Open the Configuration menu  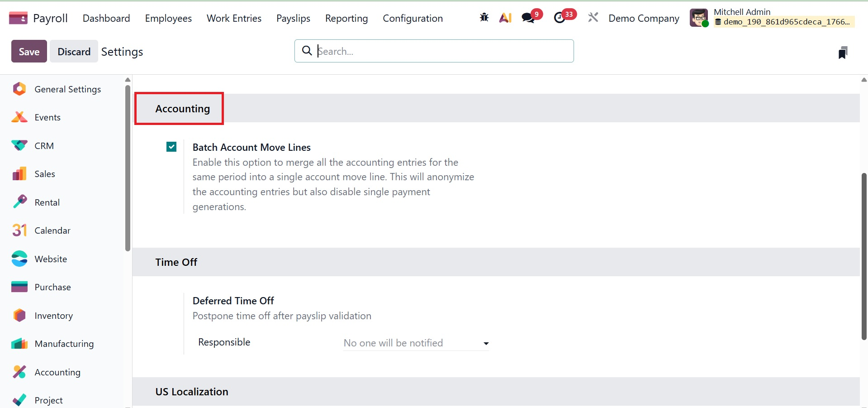[x=413, y=18]
